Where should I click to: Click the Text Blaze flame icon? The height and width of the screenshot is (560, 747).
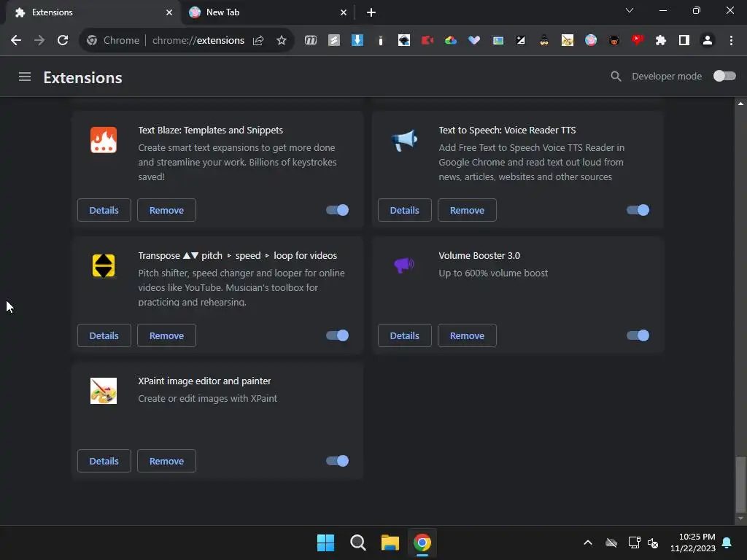click(104, 140)
